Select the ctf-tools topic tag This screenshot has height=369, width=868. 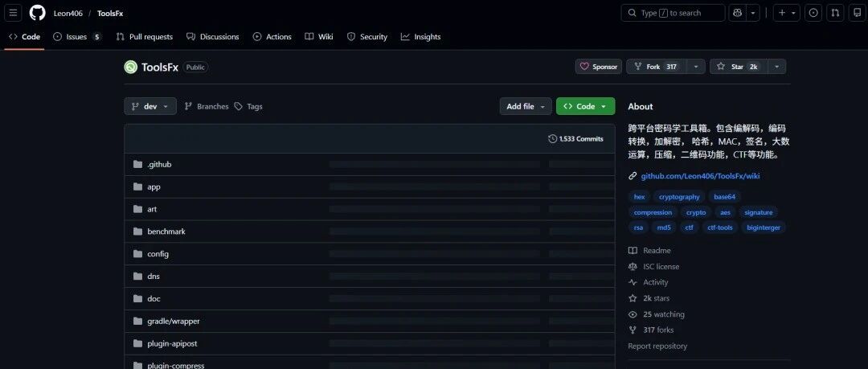point(719,228)
